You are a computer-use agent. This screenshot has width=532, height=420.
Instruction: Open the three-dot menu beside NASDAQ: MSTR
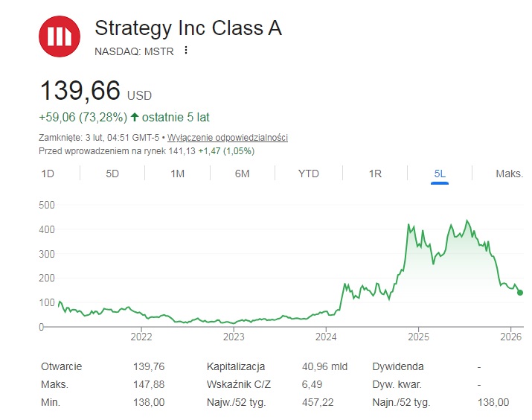pyautogui.click(x=186, y=51)
